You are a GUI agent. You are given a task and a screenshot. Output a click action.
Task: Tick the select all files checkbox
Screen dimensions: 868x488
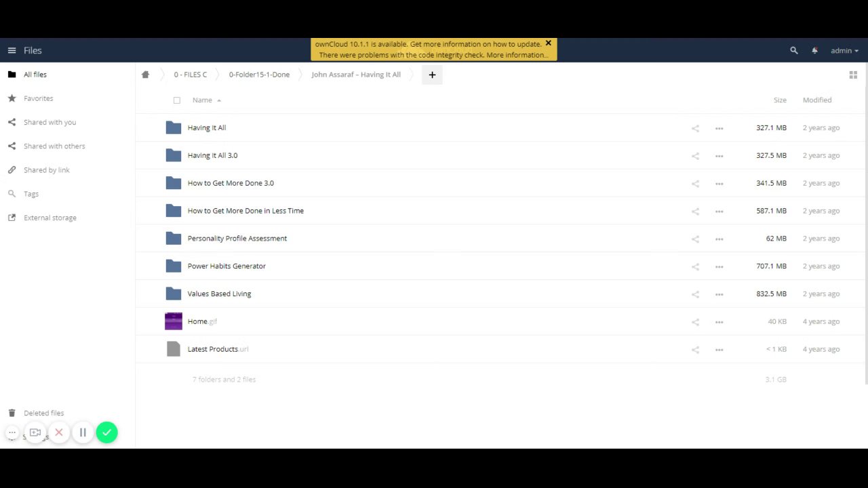click(177, 100)
